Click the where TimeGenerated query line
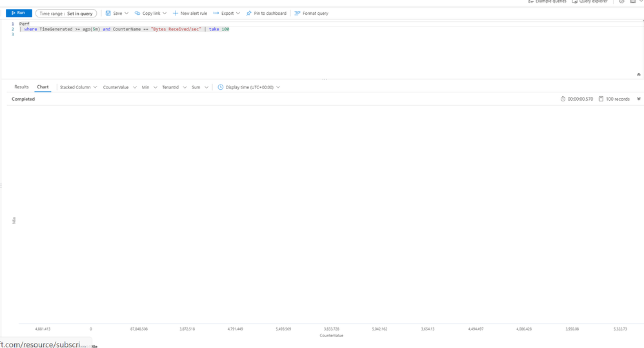Image resolution: width=644 pixels, height=348 pixels. [124, 29]
